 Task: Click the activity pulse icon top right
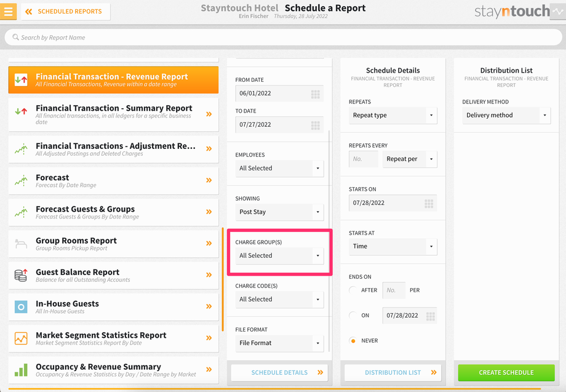tap(558, 12)
